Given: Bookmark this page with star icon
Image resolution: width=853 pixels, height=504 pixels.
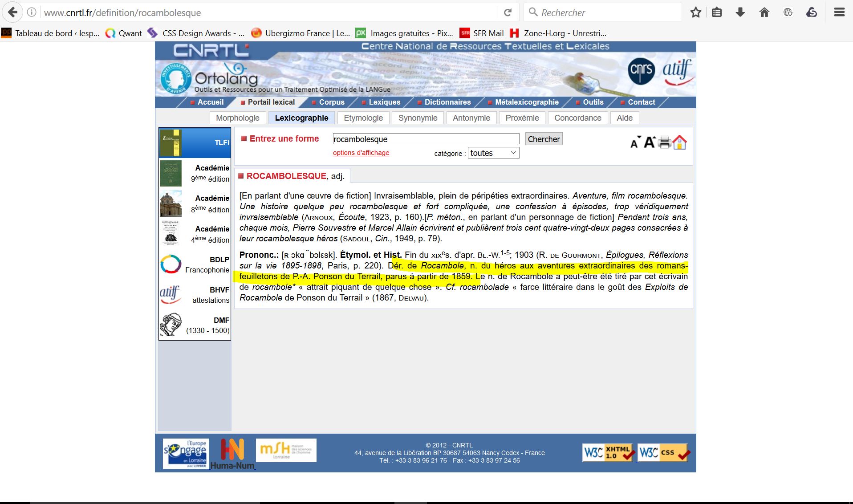Looking at the screenshot, I should pos(695,12).
